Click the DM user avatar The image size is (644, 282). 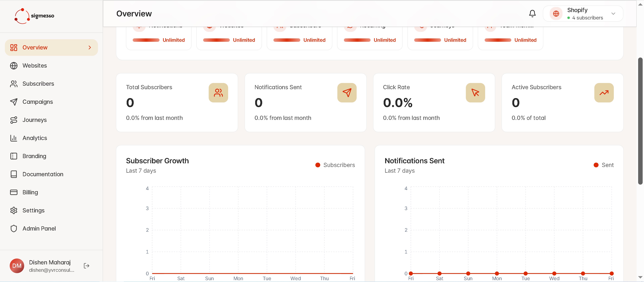coord(17,266)
